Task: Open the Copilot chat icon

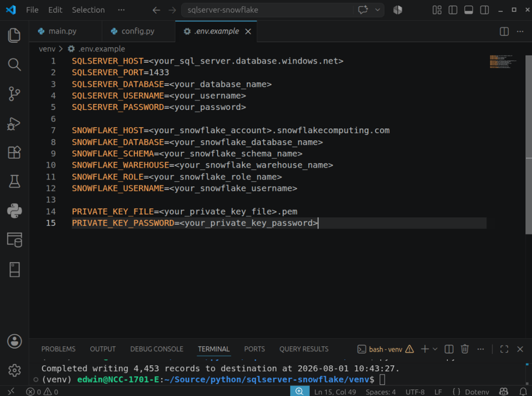Action: point(363,10)
